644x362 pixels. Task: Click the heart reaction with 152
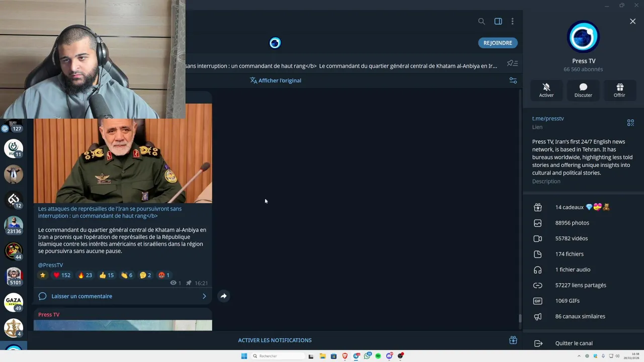[62, 275]
